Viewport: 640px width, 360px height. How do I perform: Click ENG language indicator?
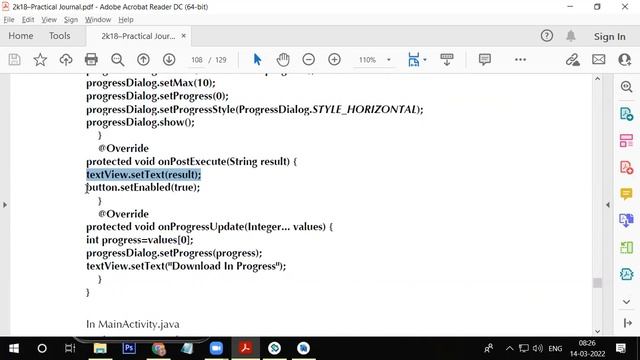[555, 349]
